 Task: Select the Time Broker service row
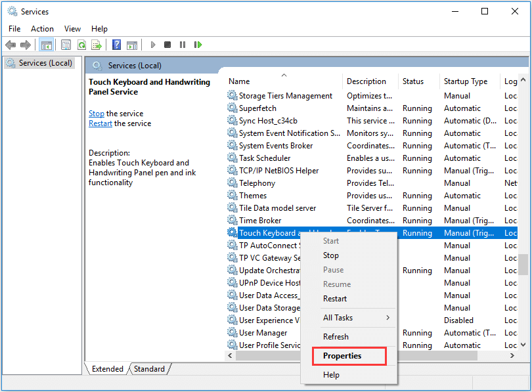click(372, 221)
